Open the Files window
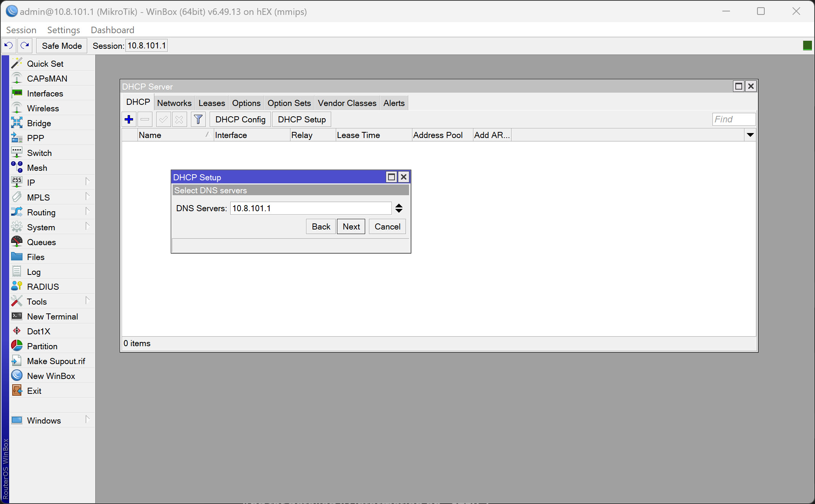 36,257
